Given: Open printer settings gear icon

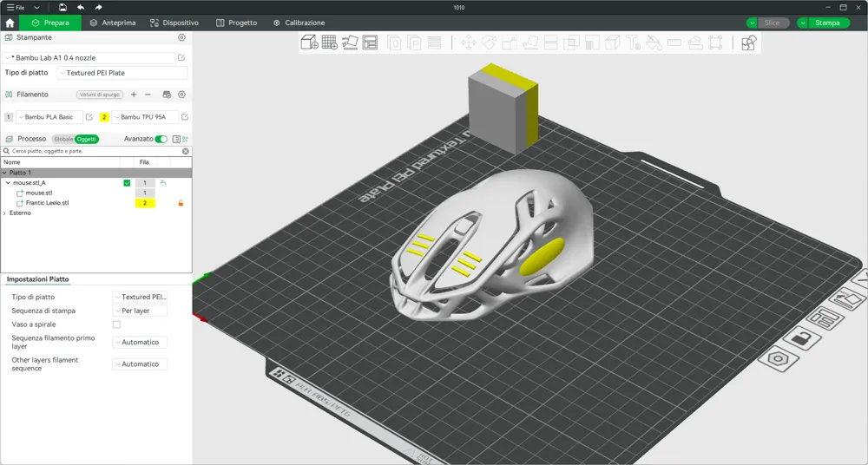Looking at the screenshot, I should [181, 37].
